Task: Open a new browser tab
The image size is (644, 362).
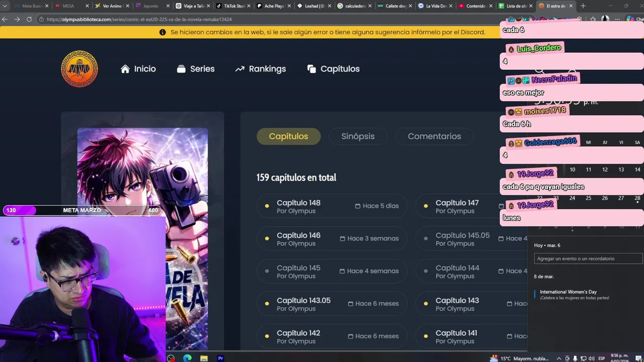Action: coord(583,6)
